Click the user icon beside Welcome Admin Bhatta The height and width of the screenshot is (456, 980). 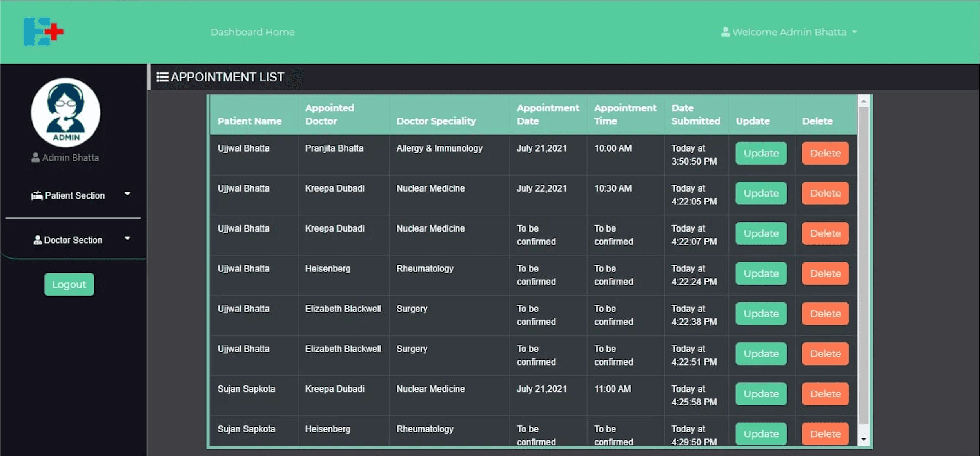[x=726, y=31]
